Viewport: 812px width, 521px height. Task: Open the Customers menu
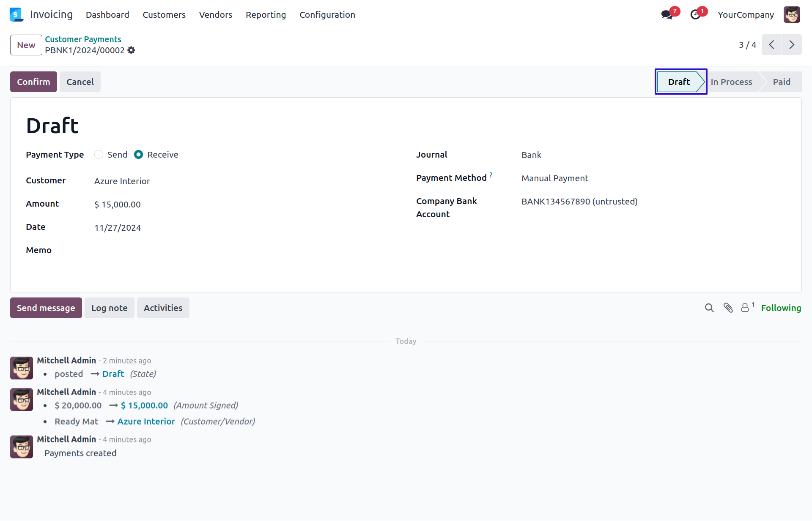pos(164,15)
